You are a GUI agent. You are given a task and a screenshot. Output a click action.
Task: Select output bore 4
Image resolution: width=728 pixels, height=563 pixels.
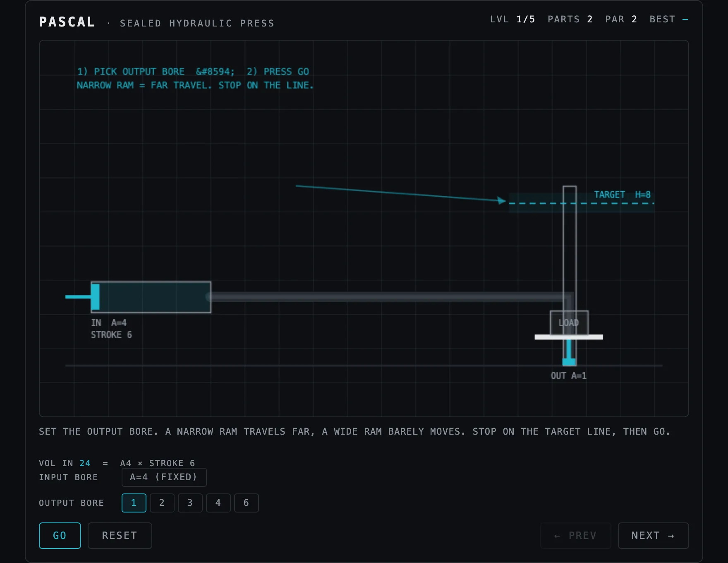(218, 503)
